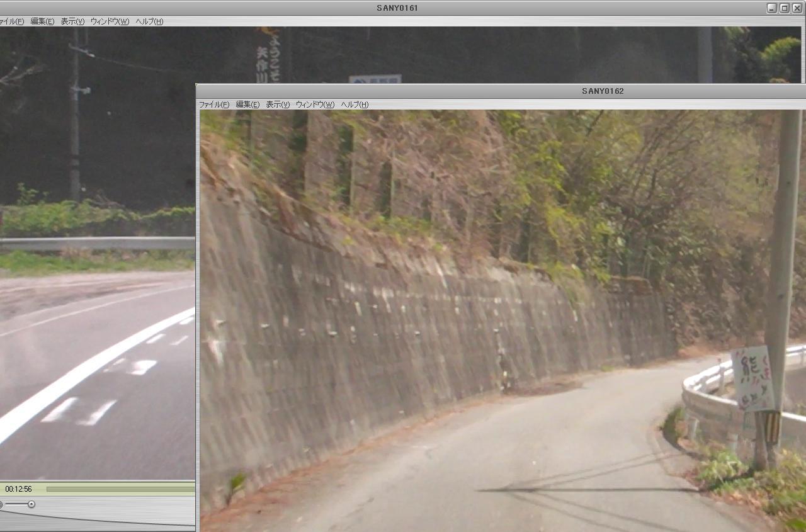The height and width of the screenshot is (532, 806).
Task: Open ファイル(F) menu in SANY0162 window
Action: click(214, 105)
